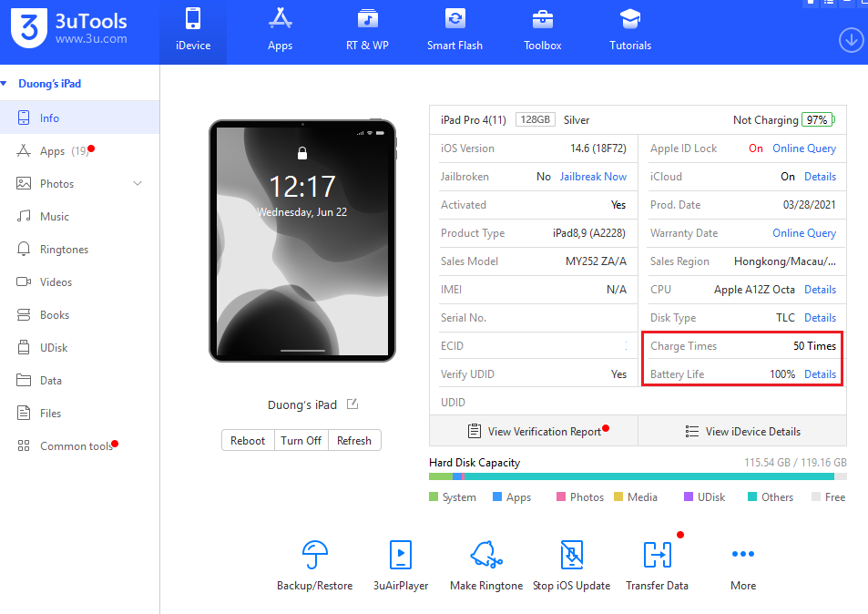Launch 3uAirPlayer tool

pos(400,554)
